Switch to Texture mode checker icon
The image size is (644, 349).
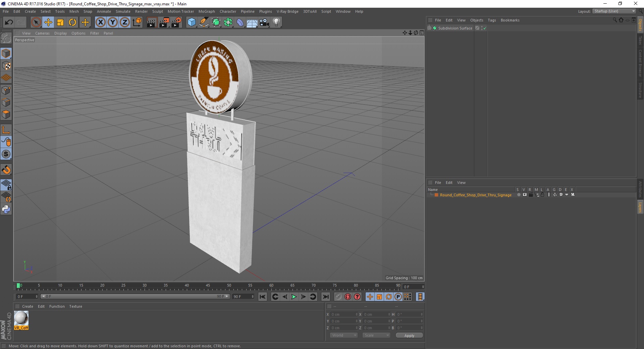click(x=6, y=66)
